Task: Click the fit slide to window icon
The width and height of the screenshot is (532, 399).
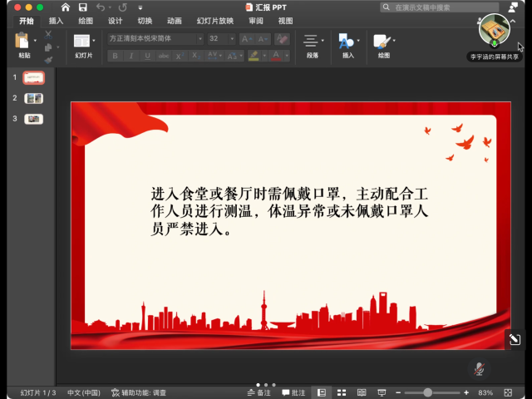Action: click(509, 392)
